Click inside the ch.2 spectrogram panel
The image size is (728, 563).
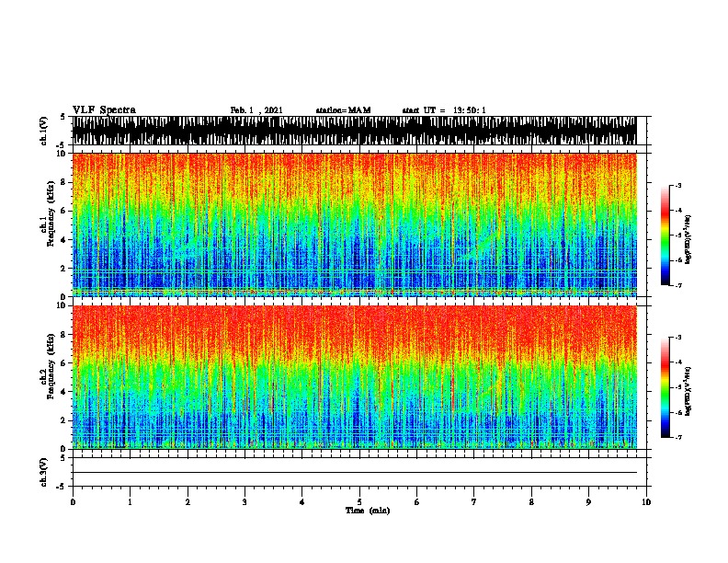(x=354, y=377)
